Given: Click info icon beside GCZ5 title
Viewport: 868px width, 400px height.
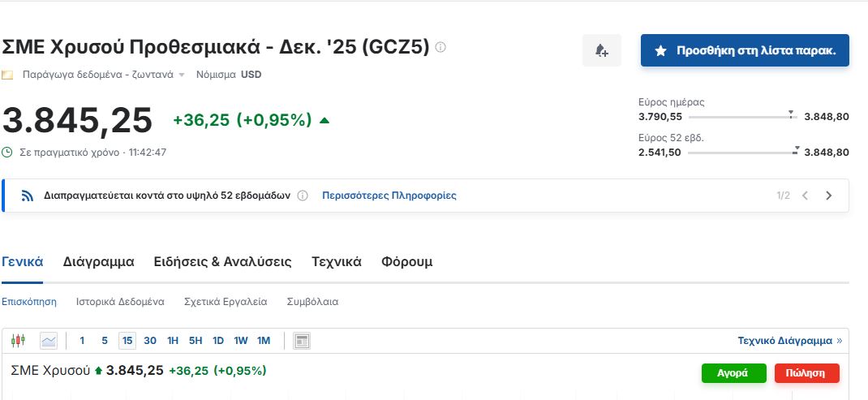Looking at the screenshot, I should pyautogui.click(x=440, y=47).
